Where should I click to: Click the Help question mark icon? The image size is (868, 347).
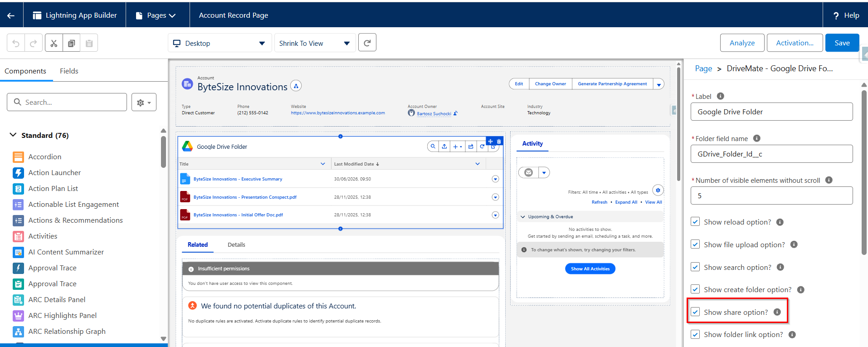836,15
